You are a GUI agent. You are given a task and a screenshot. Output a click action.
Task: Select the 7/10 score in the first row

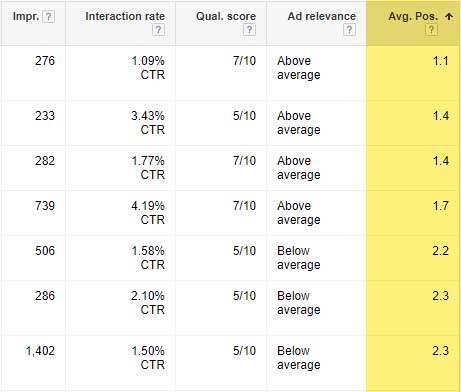tap(244, 61)
